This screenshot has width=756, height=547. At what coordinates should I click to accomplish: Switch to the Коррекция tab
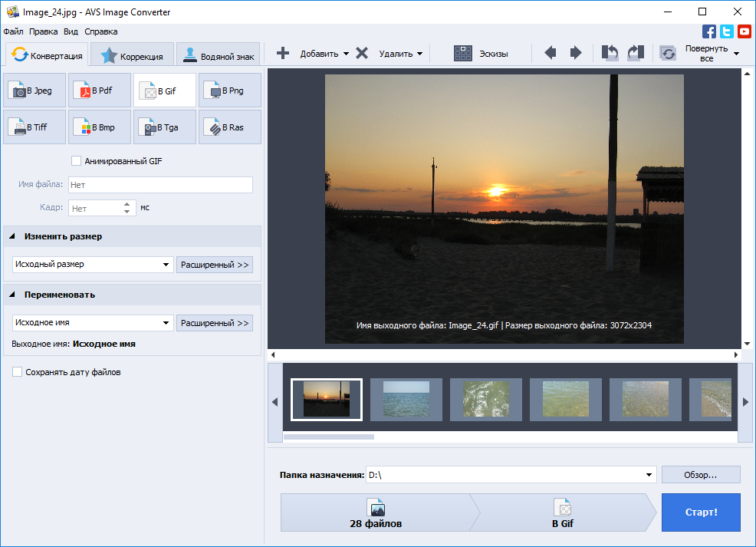132,56
